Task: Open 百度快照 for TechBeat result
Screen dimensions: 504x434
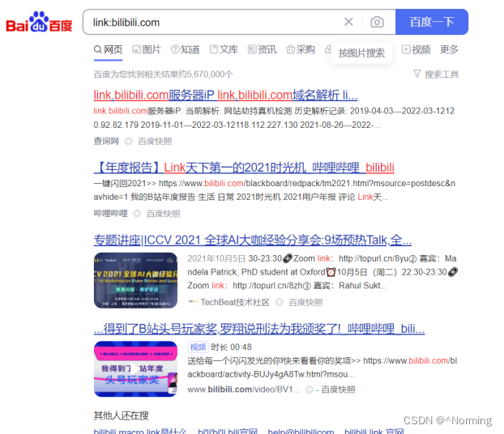Action: click(305, 302)
